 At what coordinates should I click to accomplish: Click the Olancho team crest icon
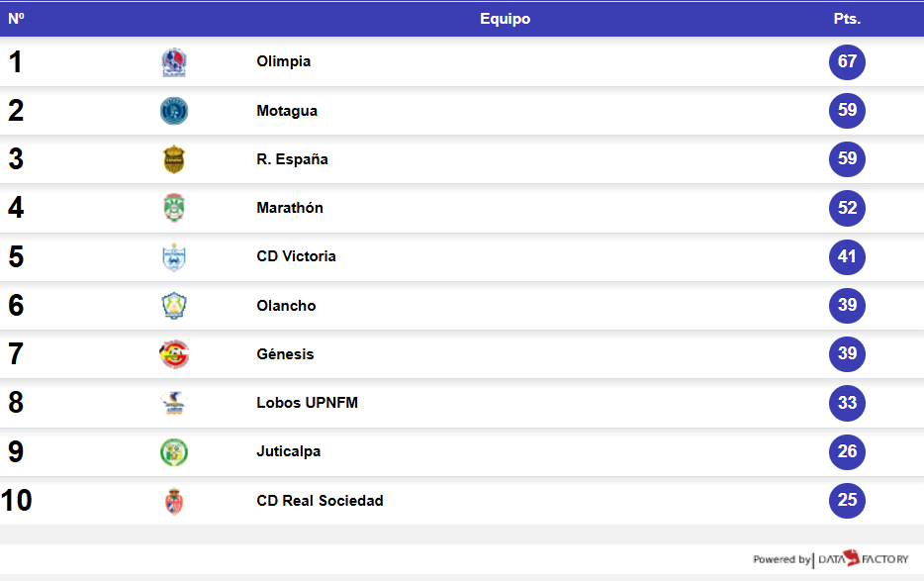click(x=174, y=306)
